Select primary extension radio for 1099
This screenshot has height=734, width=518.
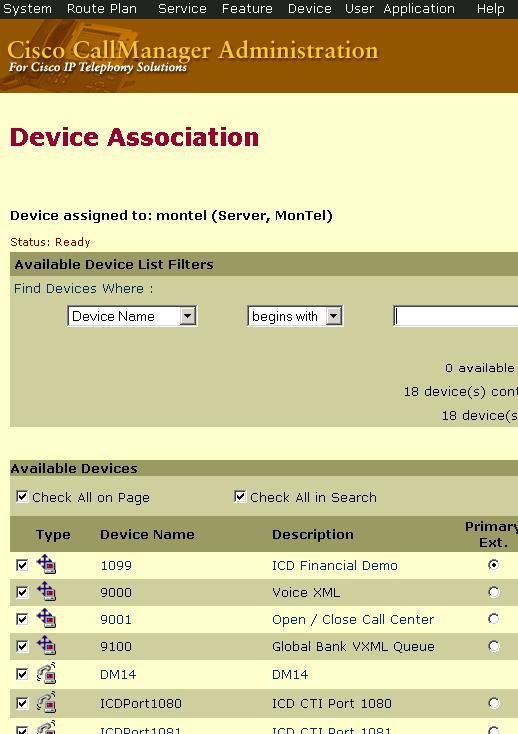(x=493, y=565)
